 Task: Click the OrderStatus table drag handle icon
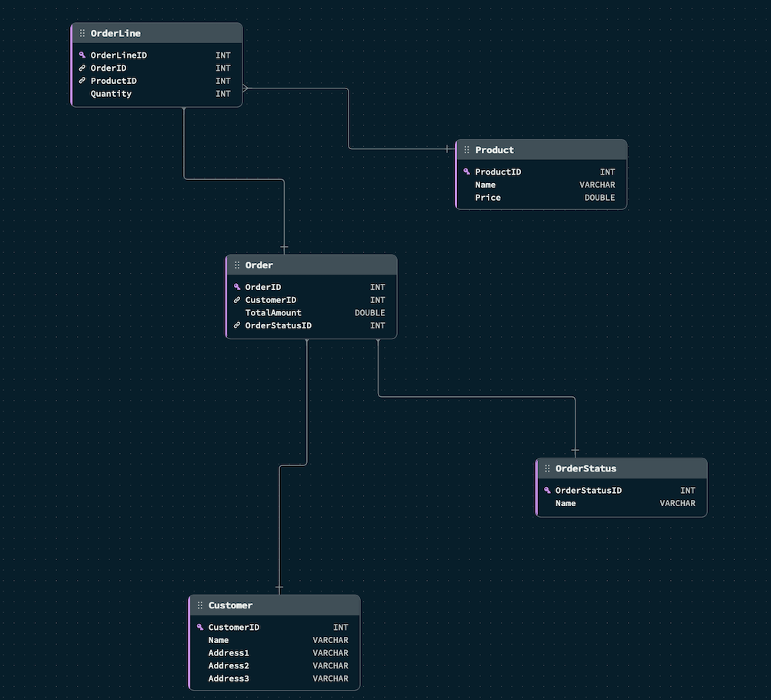point(547,468)
